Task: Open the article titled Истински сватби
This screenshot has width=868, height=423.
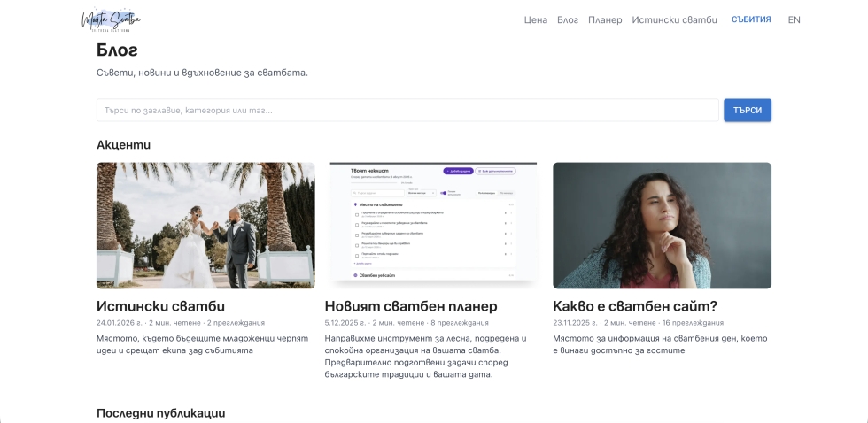Action: click(160, 306)
